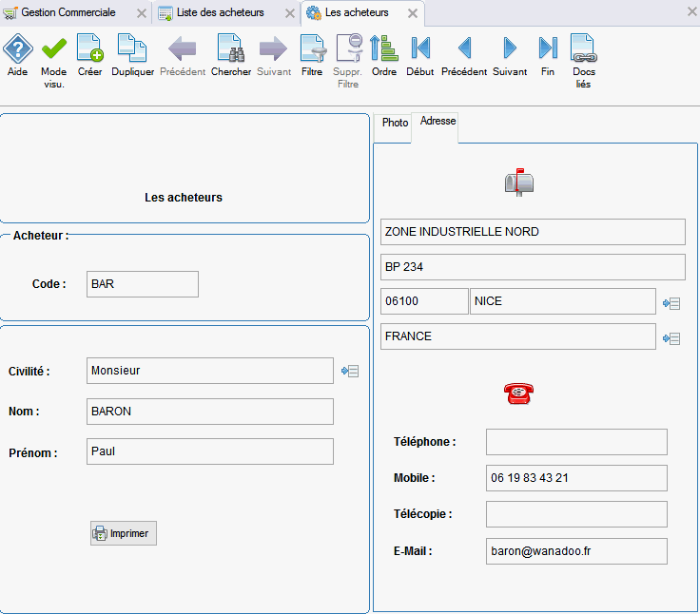Apply a filter with Filtre
Viewport: 700px width, 614px height.
312,56
